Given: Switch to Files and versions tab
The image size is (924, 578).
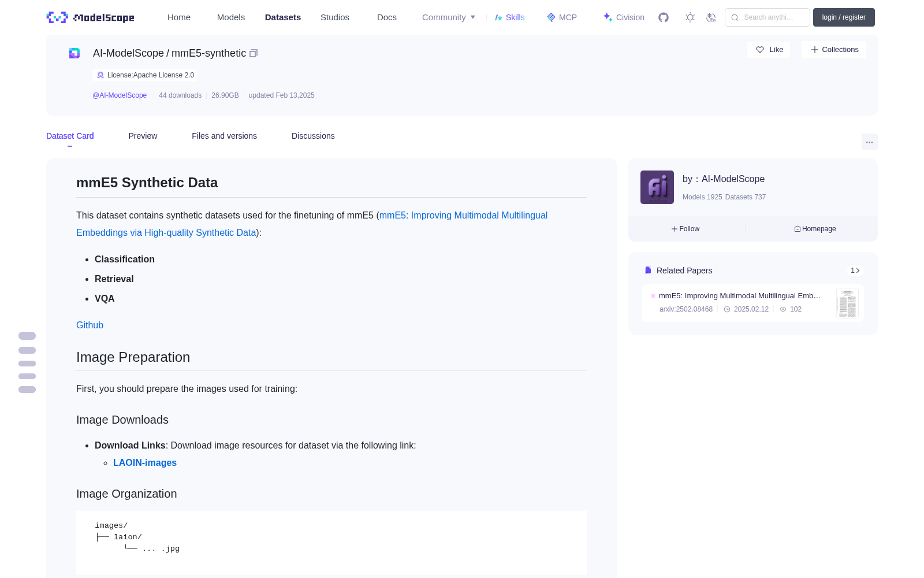Looking at the screenshot, I should tap(224, 136).
